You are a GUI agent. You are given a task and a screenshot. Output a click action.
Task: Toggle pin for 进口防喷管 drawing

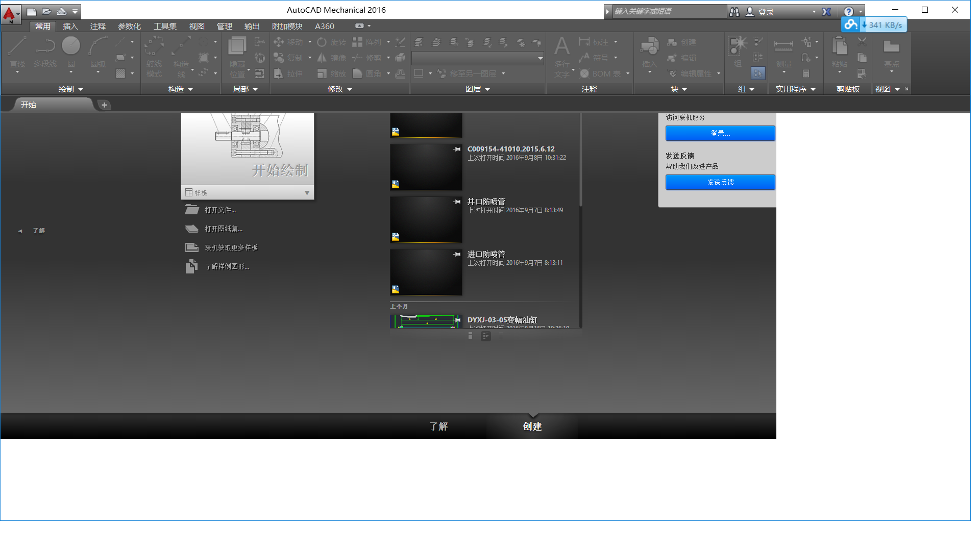click(457, 254)
